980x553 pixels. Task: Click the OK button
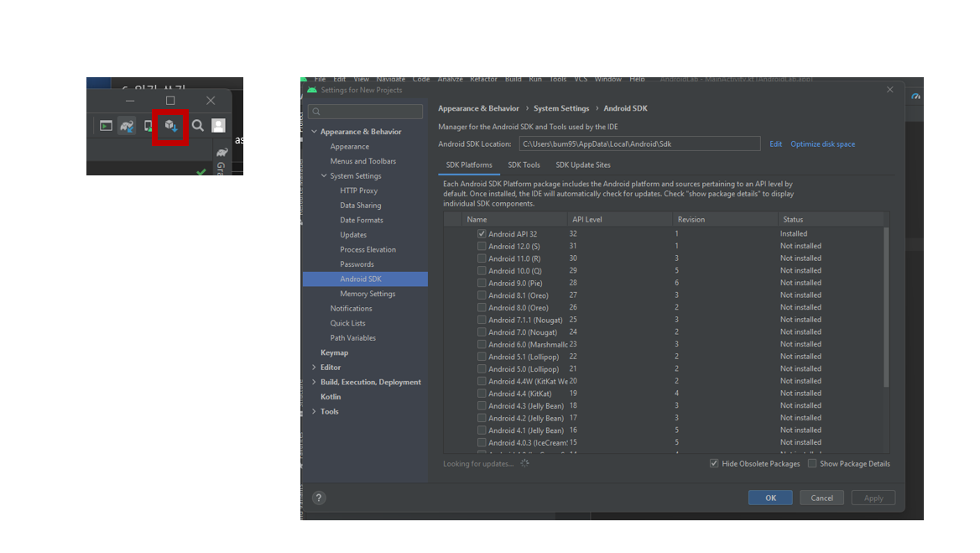770,498
